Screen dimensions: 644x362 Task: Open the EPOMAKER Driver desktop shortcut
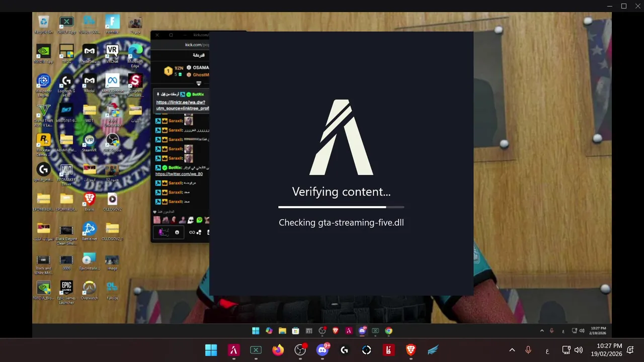pyautogui.click(x=66, y=174)
